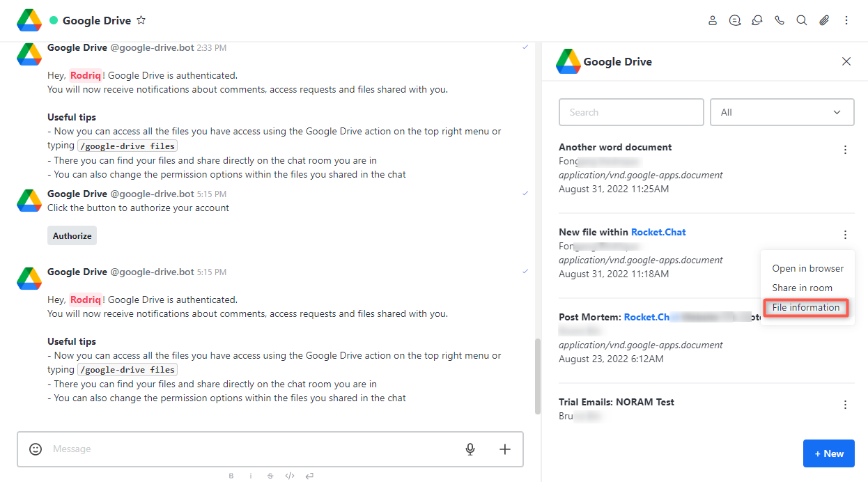
Task: Click the Google Drive logo in the side panel
Action: [x=568, y=61]
